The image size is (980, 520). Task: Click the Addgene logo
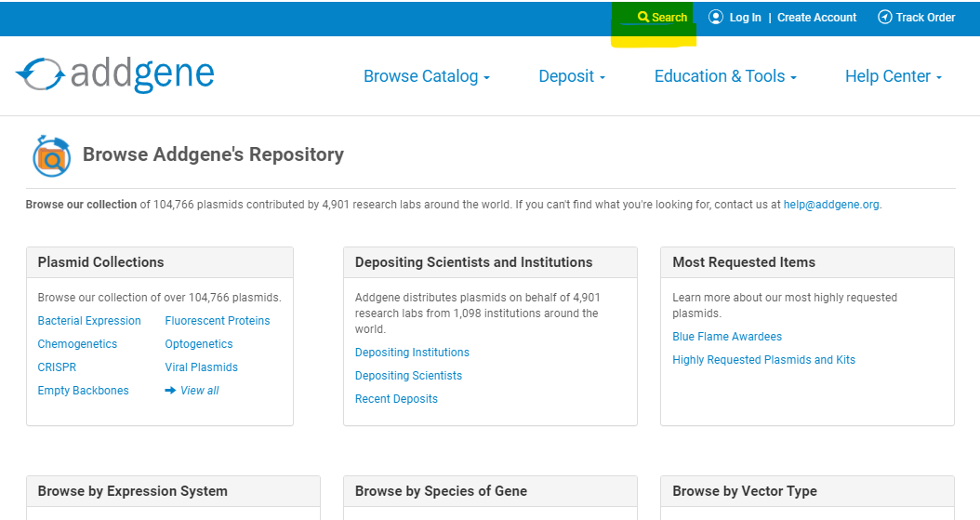[115, 74]
